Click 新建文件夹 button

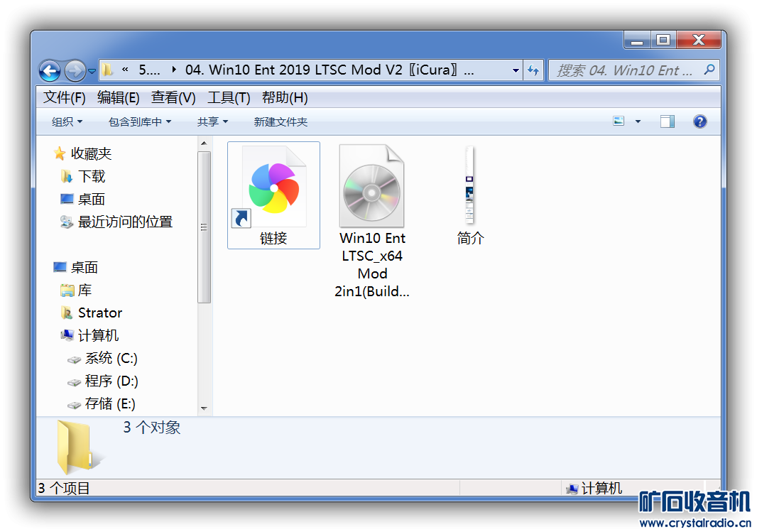[281, 121]
